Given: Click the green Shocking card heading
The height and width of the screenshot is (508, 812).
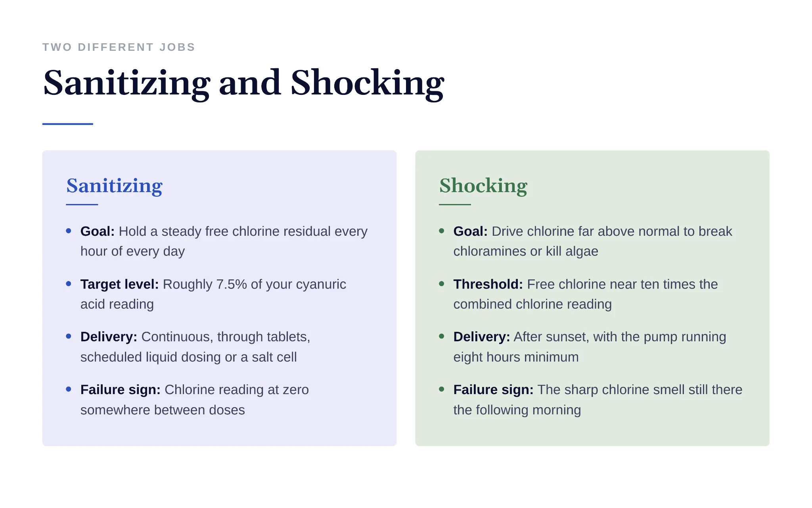Looking at the screenshot, I should click(x=483, y=185).
